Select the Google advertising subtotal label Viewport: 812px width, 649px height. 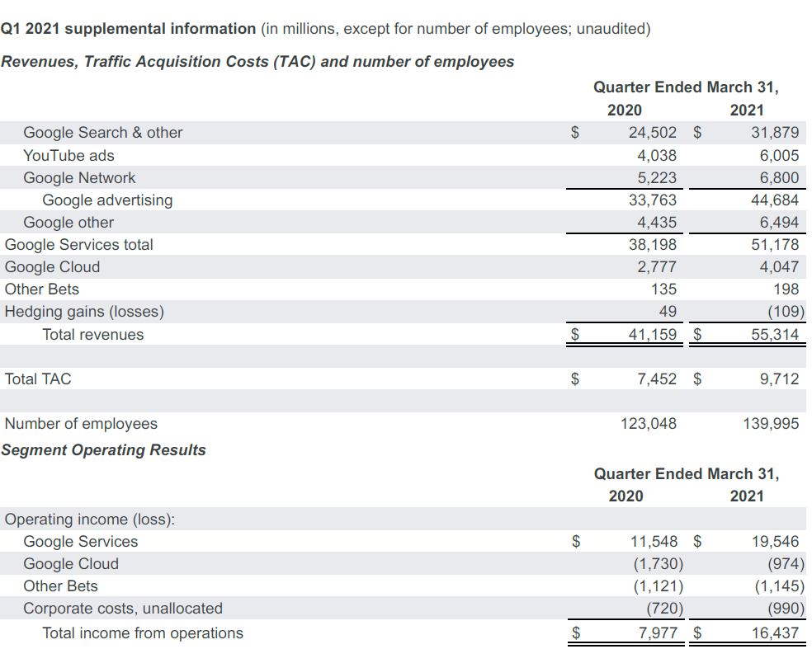[107, 200]
